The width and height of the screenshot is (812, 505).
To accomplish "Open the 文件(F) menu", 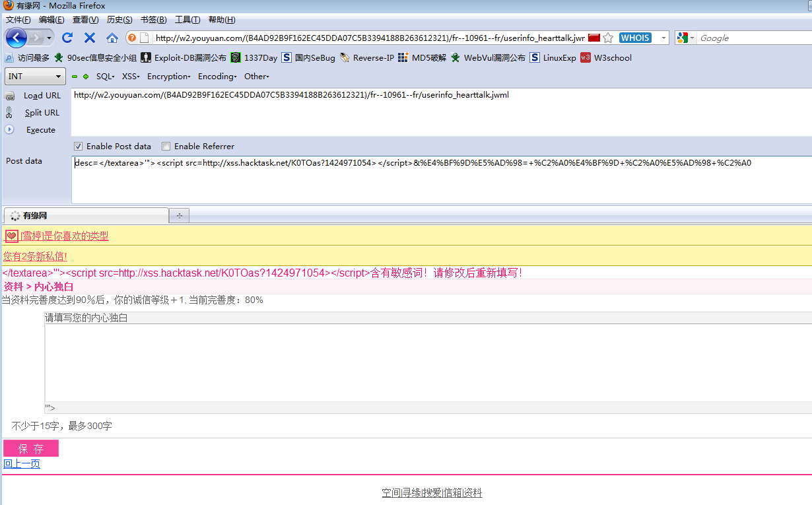I will tap(18, 20).
